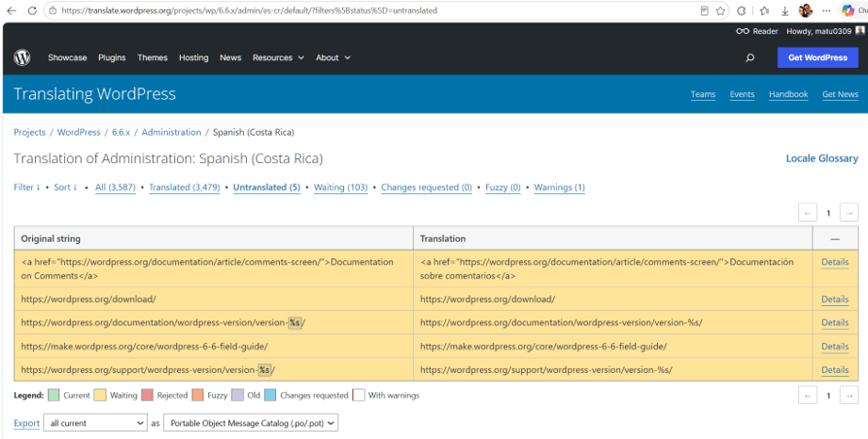The image size is (868, 439).
Task: Open Details for support/wordpress-version row
Action: 835,370
